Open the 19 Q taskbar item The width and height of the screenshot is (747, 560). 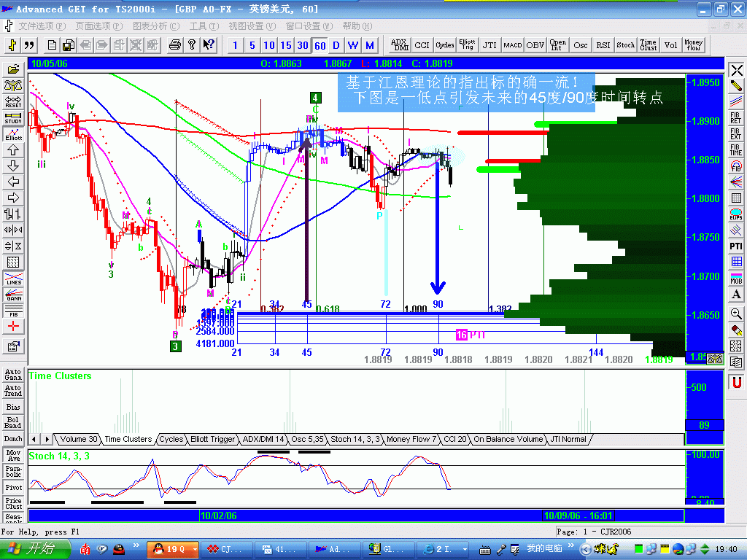click(x=173, y=549)
